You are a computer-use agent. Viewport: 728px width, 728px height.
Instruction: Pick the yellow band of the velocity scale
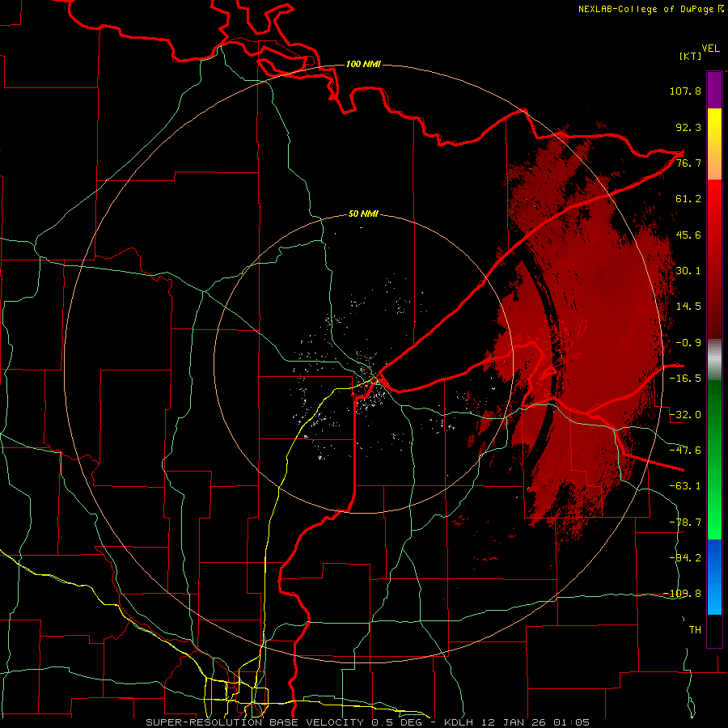(x=714, y=125)
